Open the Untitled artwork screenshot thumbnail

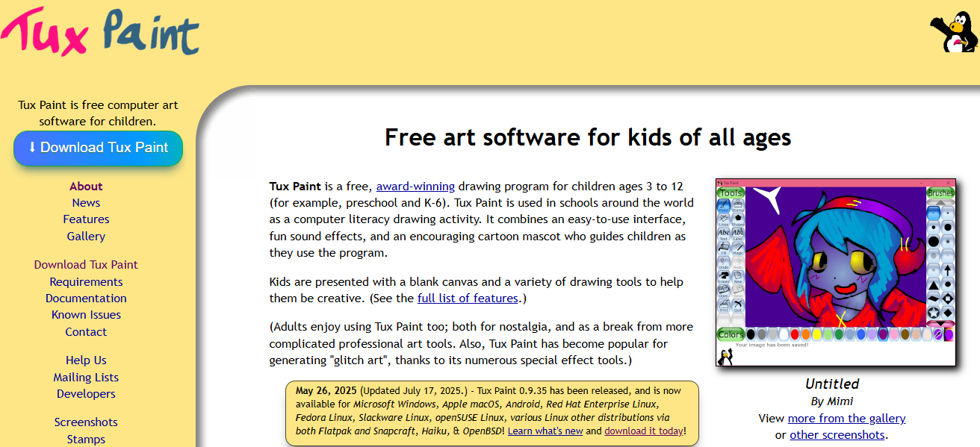click(836, 272)
